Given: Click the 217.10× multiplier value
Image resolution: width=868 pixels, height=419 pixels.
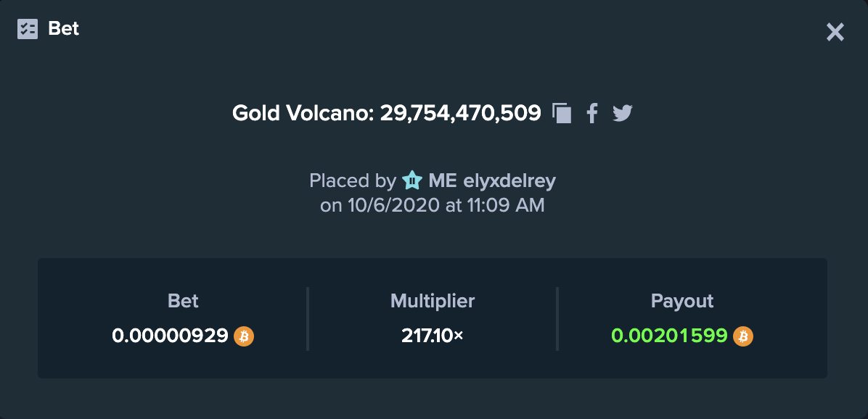Looking at the screenshot, I should (433, 336).
